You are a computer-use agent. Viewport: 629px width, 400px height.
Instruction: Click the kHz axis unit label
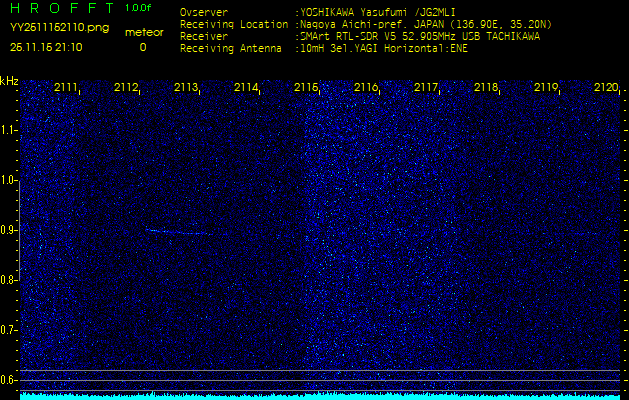(x=9, y=81)
